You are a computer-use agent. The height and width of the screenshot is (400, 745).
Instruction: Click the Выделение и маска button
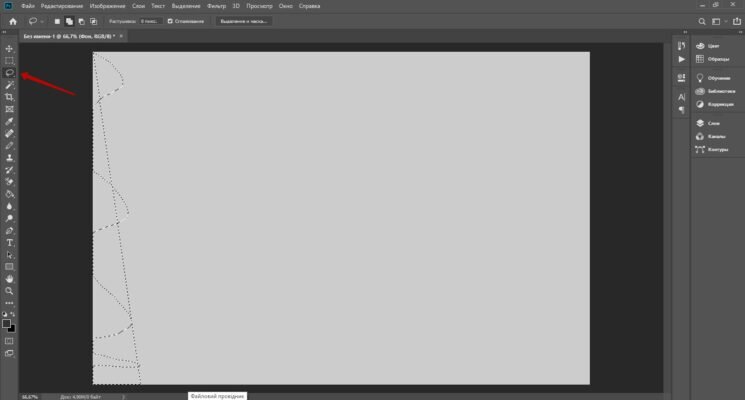244,21
